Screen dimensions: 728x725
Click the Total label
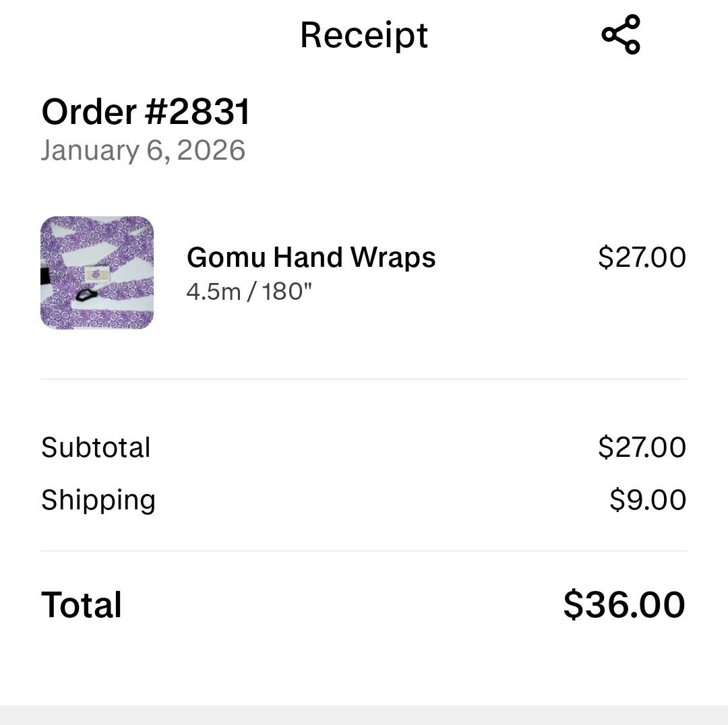(x=81, y=604)
